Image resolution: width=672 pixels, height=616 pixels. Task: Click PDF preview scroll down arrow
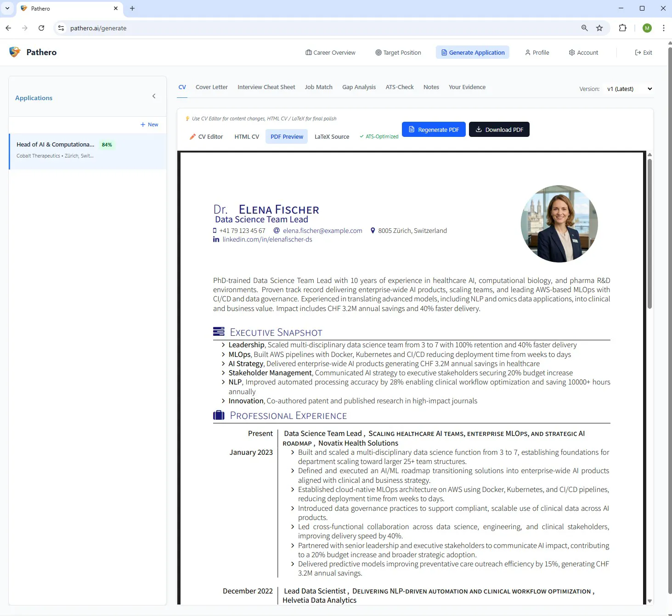(649, 601)
